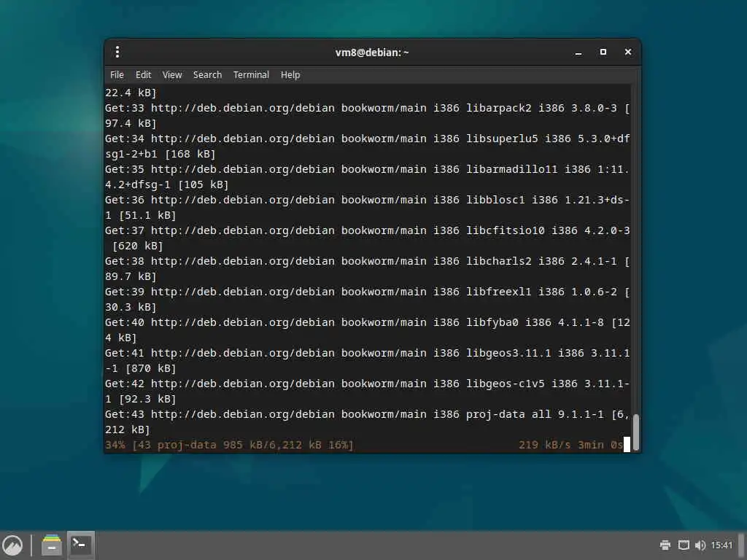This screenshot has width=747, height=560.
Task: Open the printer tray icon
Action: click(665, 545)
